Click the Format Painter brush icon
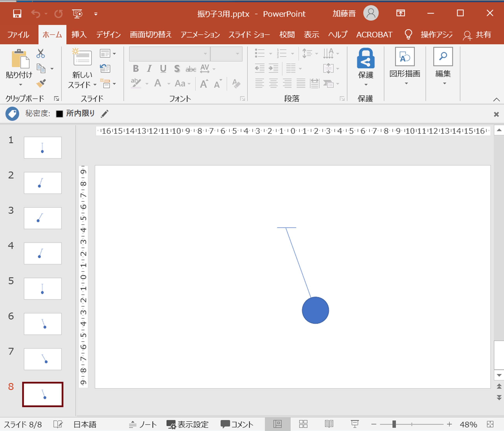504x431 pixels. (x=41, y=83)
